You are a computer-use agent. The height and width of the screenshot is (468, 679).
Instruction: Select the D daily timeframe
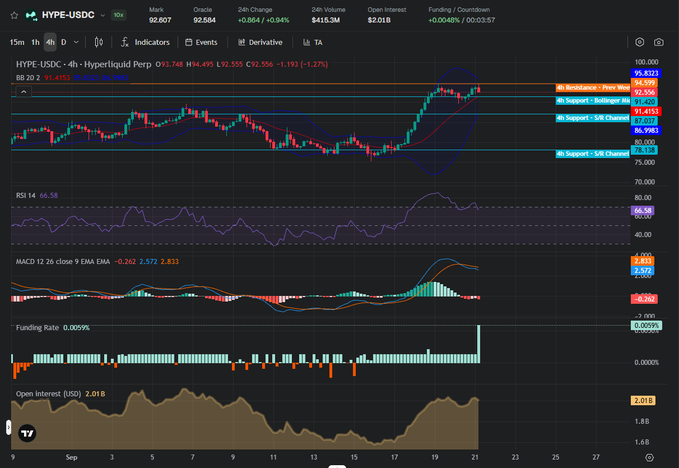(64, 42)
